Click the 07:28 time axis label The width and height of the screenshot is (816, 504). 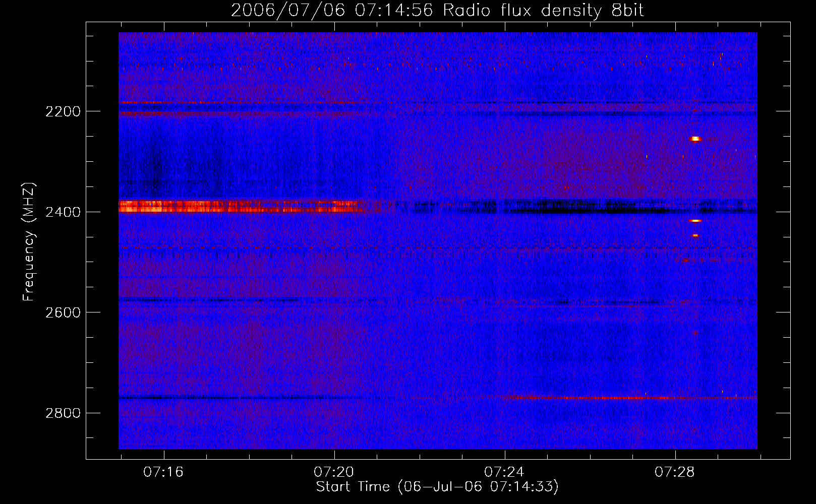(x=675, y=472)
